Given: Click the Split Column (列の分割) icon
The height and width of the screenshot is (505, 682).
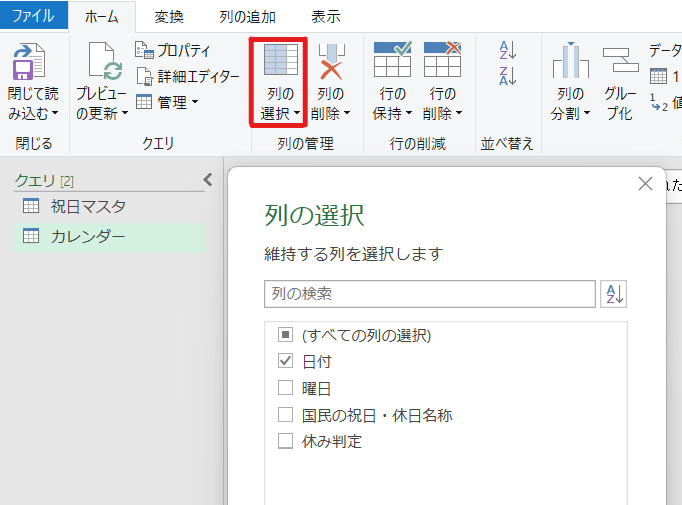Looking at the screenshot, I should click(x=569, y=62).
